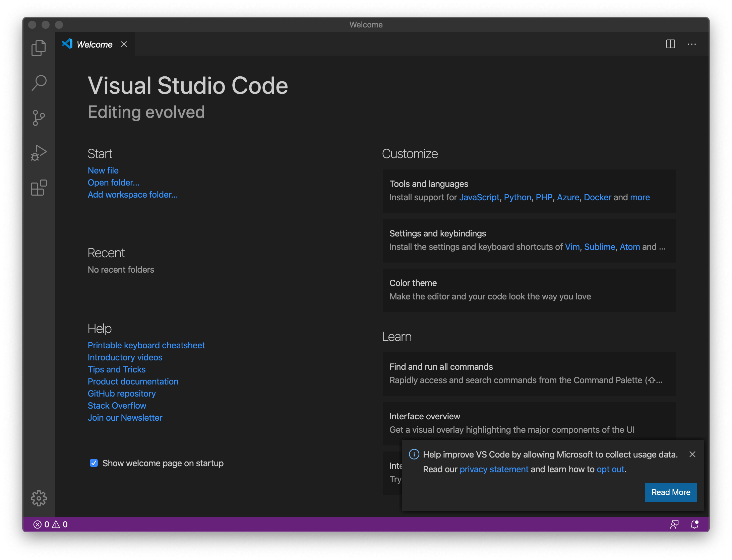This screenshot has width=732, height=560.
Task: Dismiss the usage data notification
Action: click(692, 454)
